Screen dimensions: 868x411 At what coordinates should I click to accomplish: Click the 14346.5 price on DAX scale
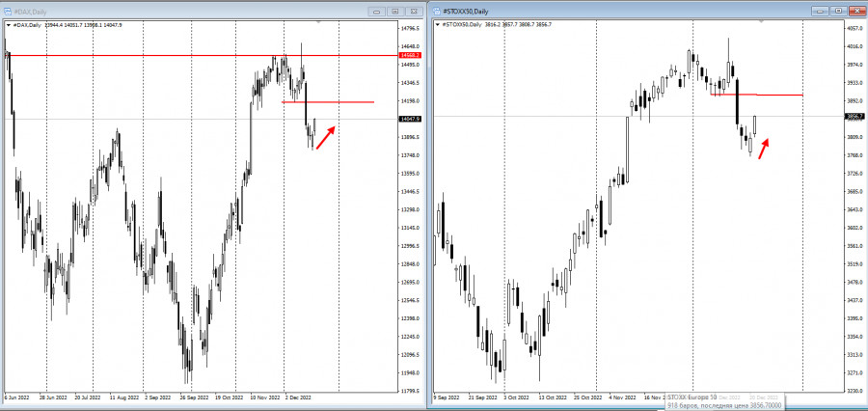click(410, 83)
